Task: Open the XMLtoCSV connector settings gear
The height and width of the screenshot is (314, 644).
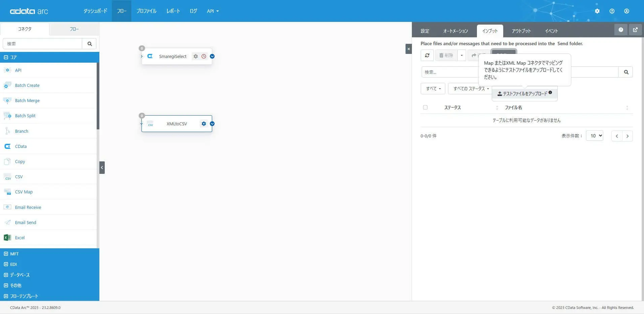Action: 204,124
